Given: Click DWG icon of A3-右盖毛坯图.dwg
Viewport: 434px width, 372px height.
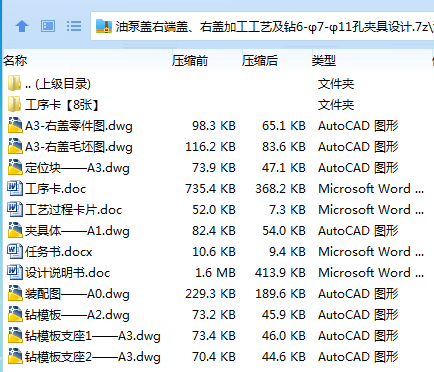Looking at the screenshot, I should [x=15, y=146].
